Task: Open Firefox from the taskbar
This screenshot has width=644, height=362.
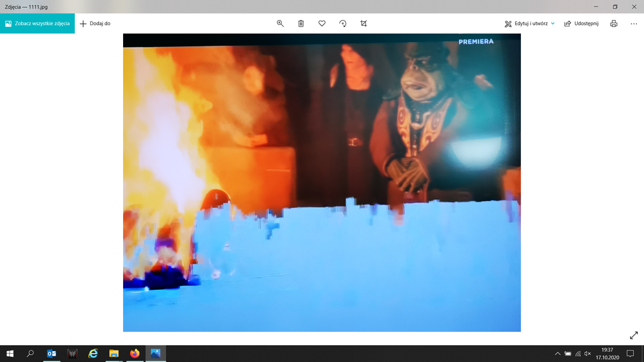Action: tap(135, 354)
